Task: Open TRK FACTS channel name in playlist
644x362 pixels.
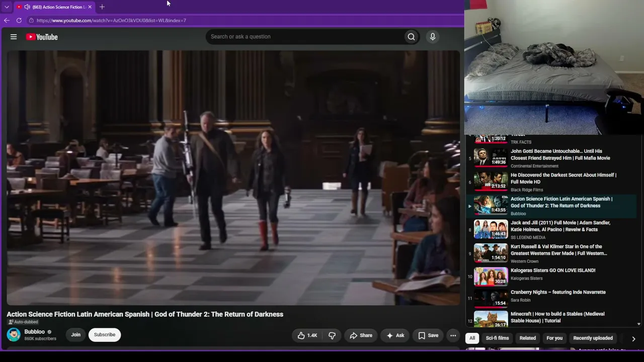Action: point(521,142)
